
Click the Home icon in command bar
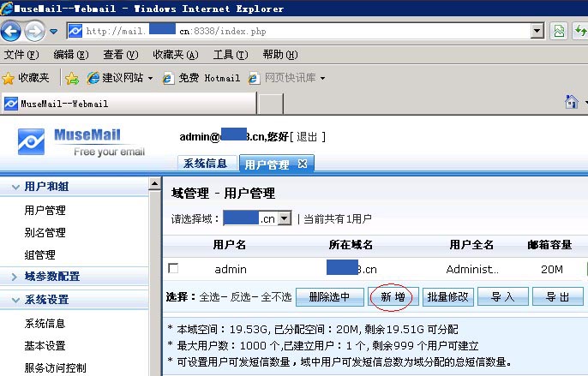point(572,102)
